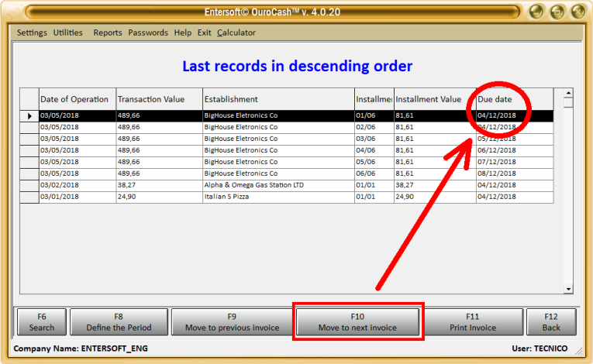The image size is (593, 364).
Task: Click due date 08/12/2018
Action: pyautogui.click(x=515, y=174)
